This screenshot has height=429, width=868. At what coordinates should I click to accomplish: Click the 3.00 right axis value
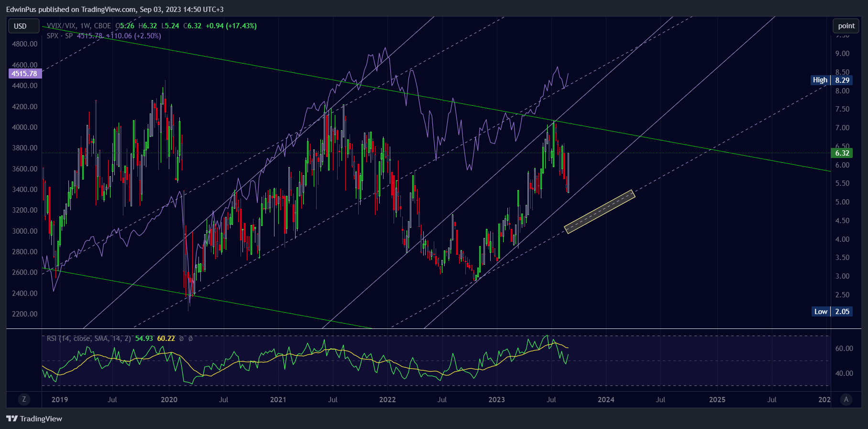842,276
